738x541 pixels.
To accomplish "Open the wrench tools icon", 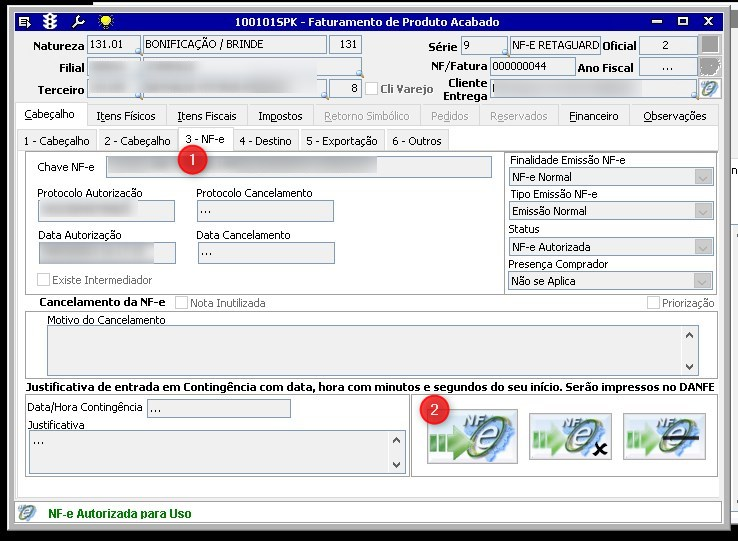I will tap(78, 21).
